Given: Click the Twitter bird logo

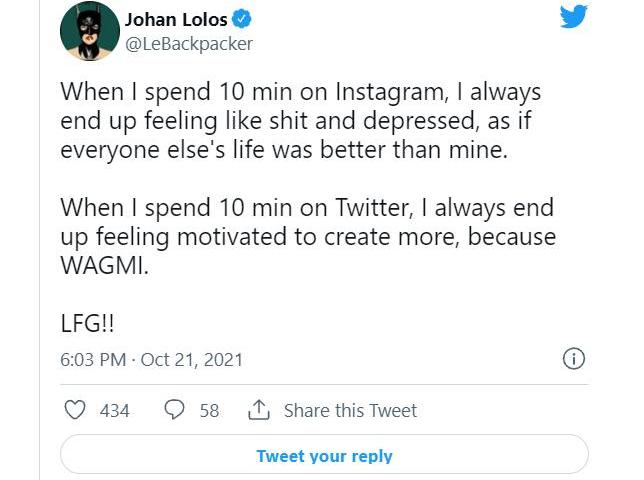Looking at the screenshot, I should point(572,19).
